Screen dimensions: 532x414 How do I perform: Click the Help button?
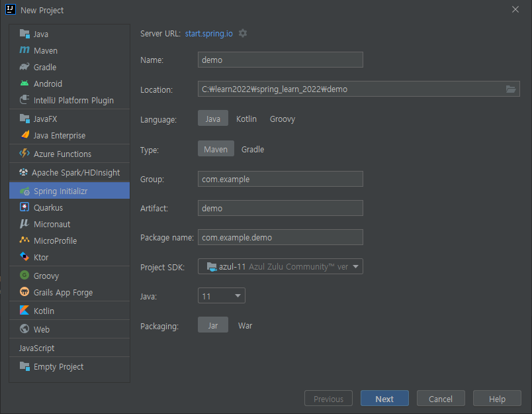tap(497, 398)
